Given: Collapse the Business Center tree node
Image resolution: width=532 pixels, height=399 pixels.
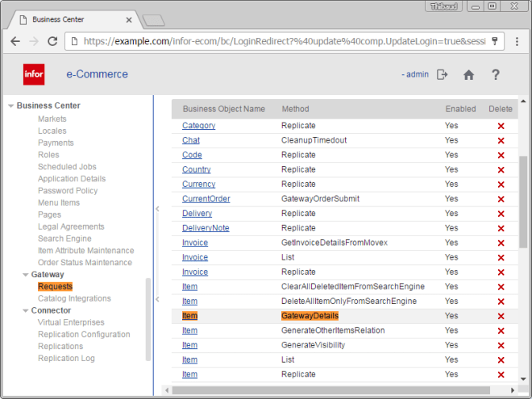Looking at the screenshot, I should pyautogui.click(x=11, y=106).
